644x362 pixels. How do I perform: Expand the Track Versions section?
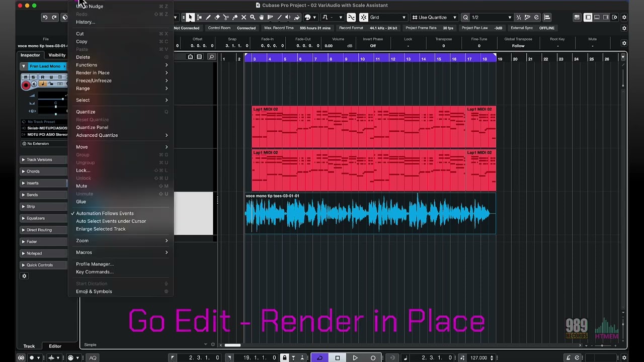[43, 159]
